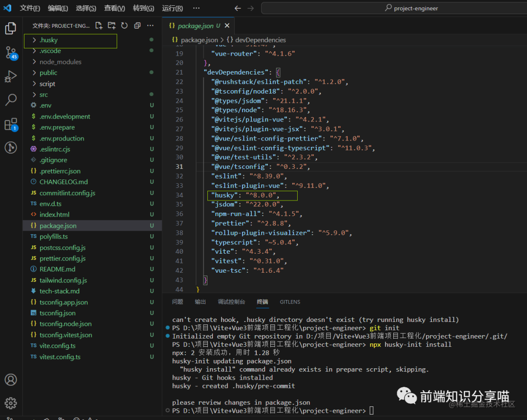Open the 转到(G) menu

click(x=143, y=8)
